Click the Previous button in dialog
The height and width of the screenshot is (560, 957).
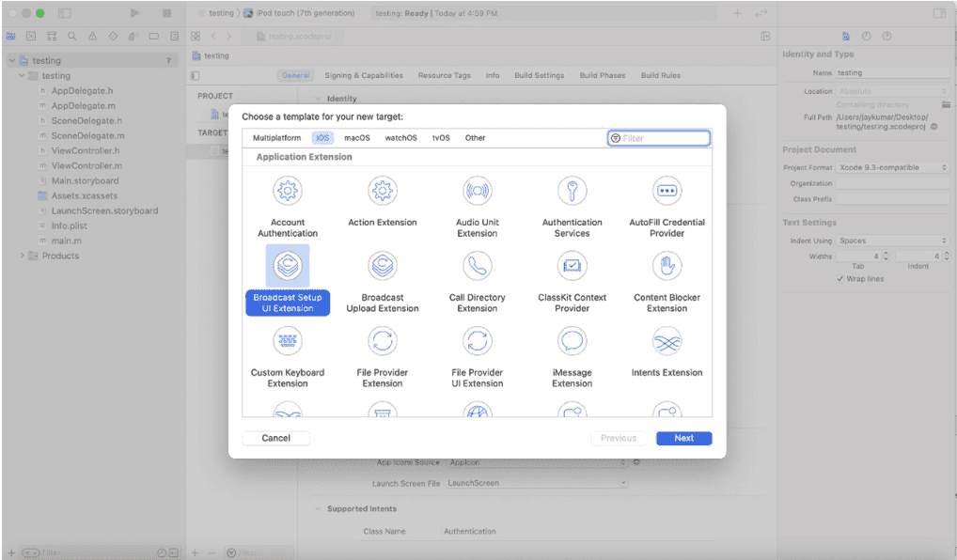pos(619,438)
